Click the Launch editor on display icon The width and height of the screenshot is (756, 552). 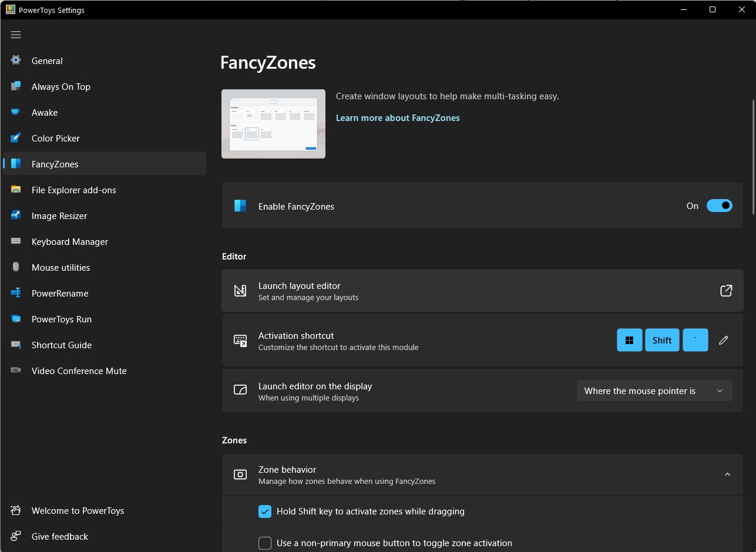click(240, 391)
